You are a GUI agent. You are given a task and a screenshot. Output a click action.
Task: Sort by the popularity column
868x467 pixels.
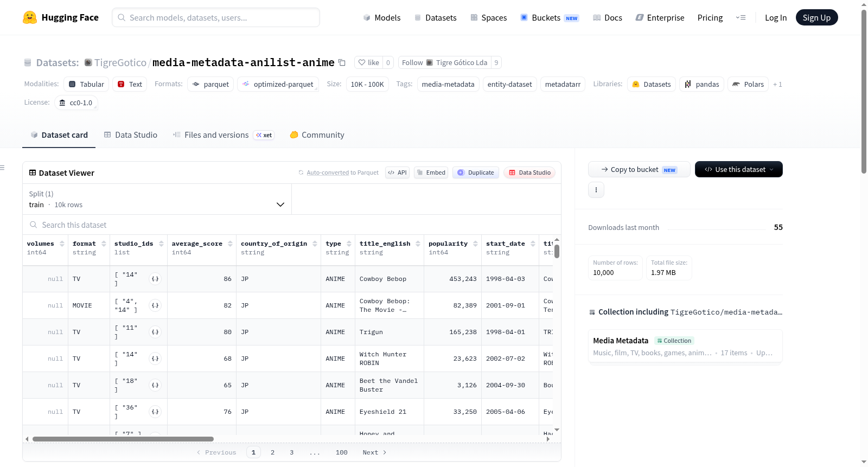coord(475,244)
